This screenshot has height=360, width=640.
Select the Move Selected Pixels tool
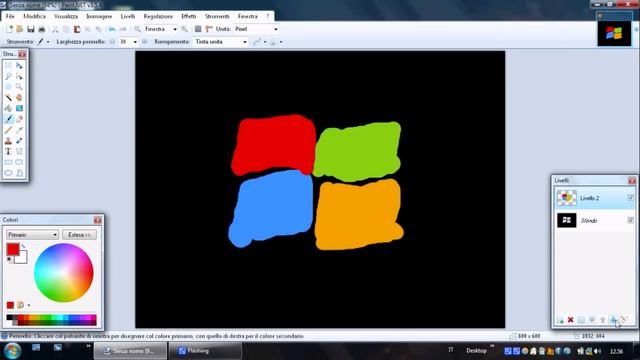pyautogui.click(x=19, y=65)
